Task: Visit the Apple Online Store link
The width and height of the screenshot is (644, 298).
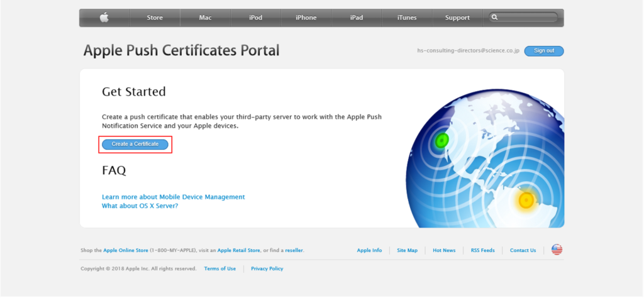Action: pyautogui.click(x=126, y=250)
